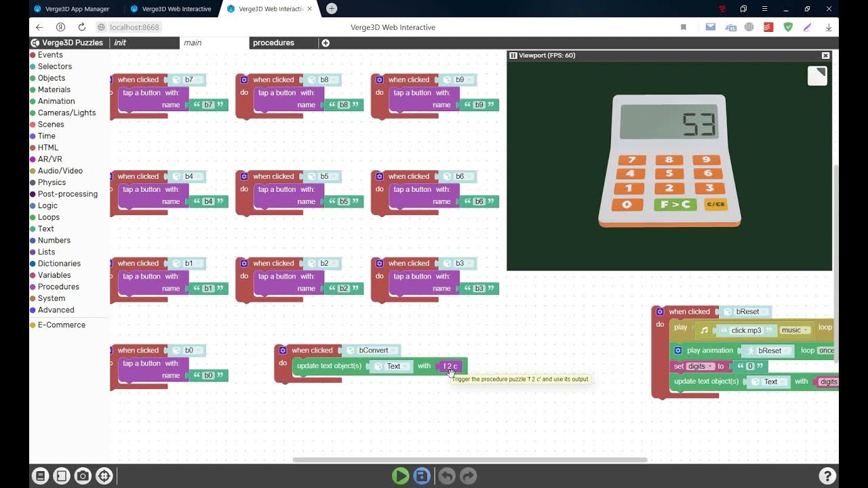The height and width of the screenshot is (488, 868).
Task: Open gear settings on play animation block
Action: [x=677, y=350]
